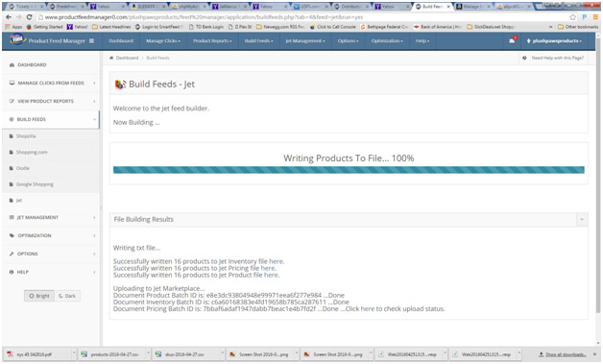Switch to the USPS.com browser tab

pyautogui.click(x=310, y=7)
